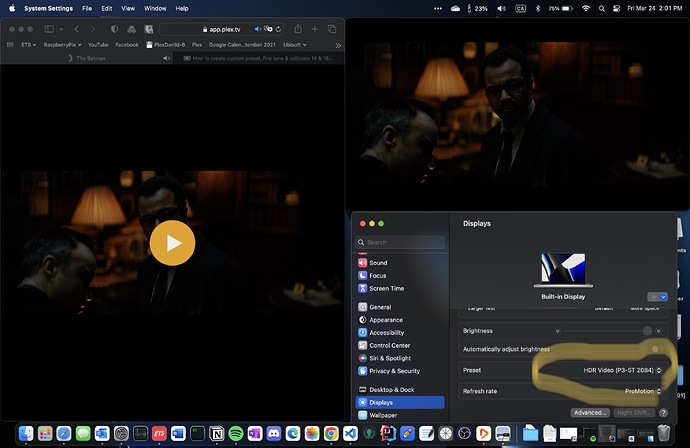The width and height of the screenshot is (690, 448).
Task: Open Control Center menu bar icon
Action: [x=617, y=8]
